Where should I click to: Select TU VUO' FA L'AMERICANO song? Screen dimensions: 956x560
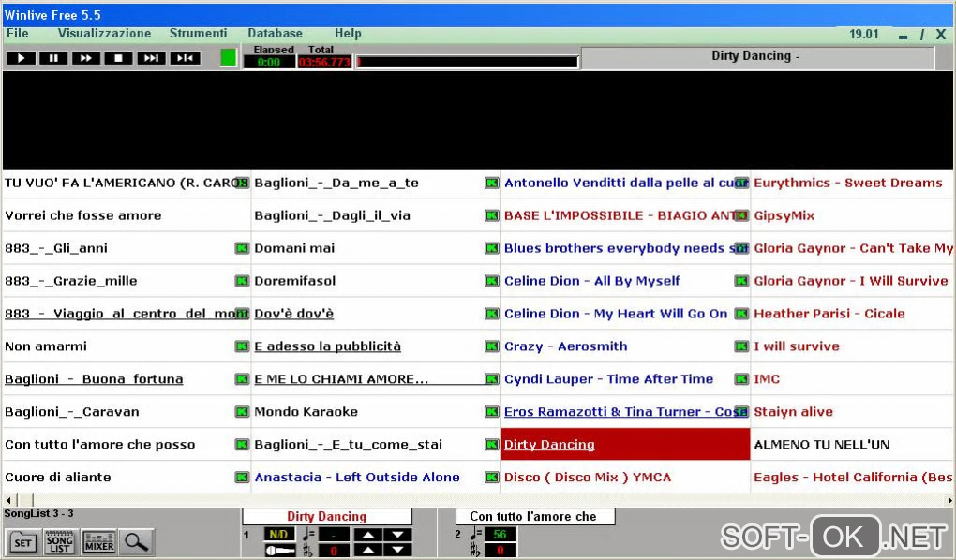click(127, 183)
